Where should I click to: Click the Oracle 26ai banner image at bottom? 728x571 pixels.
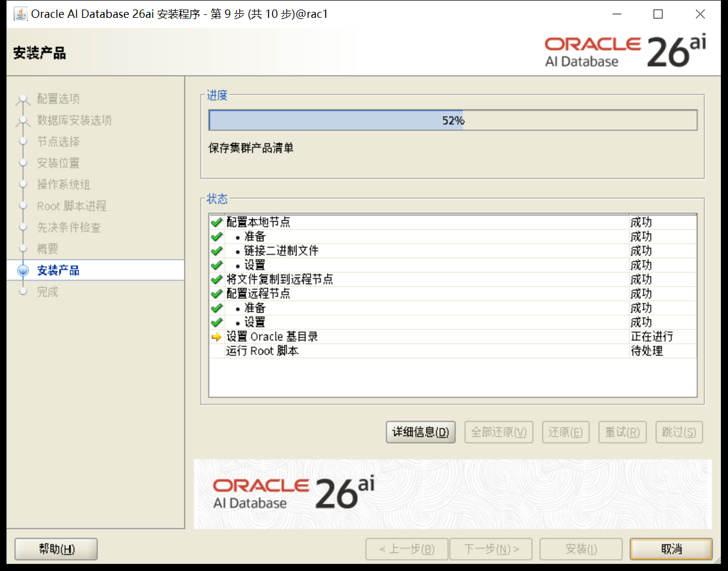coord(453,494)
